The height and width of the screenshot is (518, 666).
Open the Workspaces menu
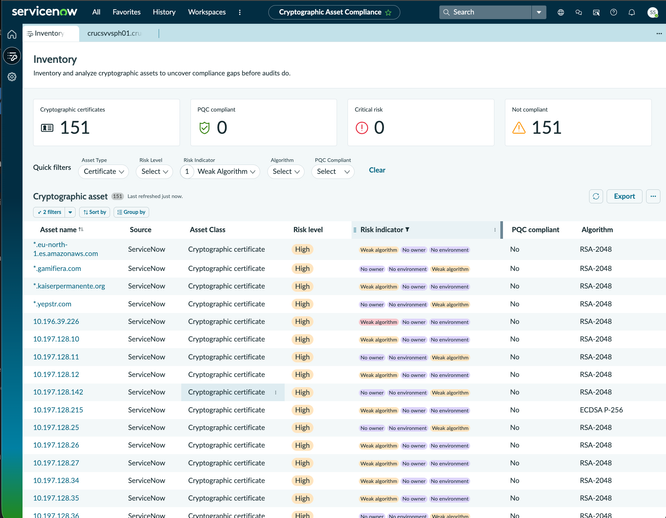(207, 12)
